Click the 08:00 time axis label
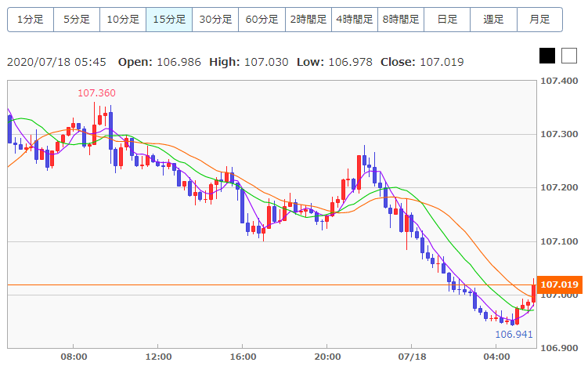 [74, 357]
